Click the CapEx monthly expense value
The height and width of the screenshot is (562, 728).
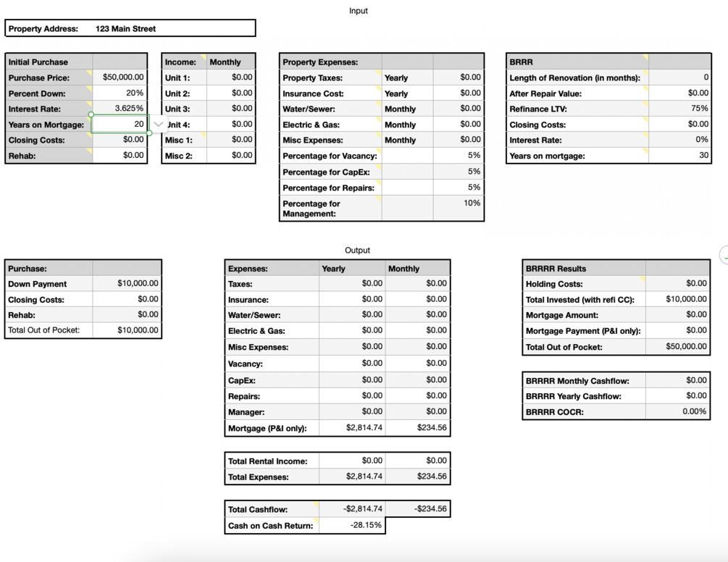point(418,380)
